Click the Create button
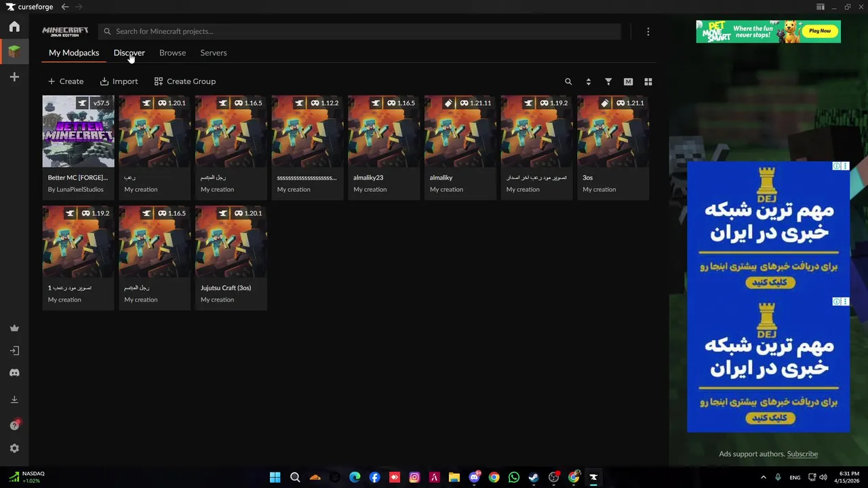The width and height of the screenshot is (868, 488). pyautogui.click(x=66, y=81)
